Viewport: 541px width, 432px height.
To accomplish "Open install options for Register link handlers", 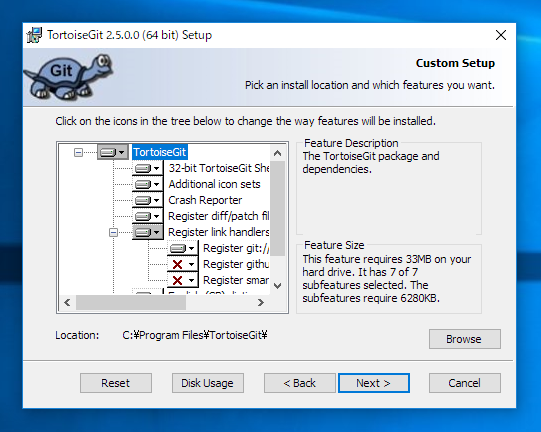I will [x=148, y=232].
